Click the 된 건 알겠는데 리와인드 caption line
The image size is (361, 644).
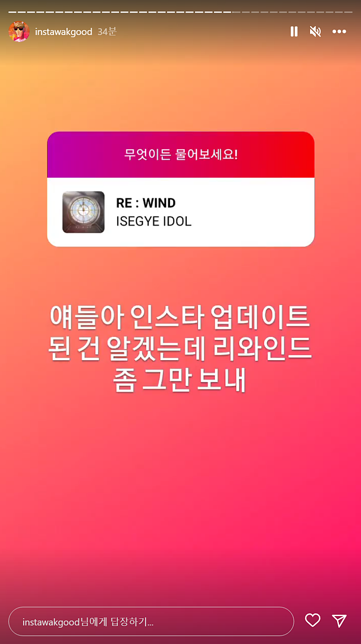pos(180,350)
